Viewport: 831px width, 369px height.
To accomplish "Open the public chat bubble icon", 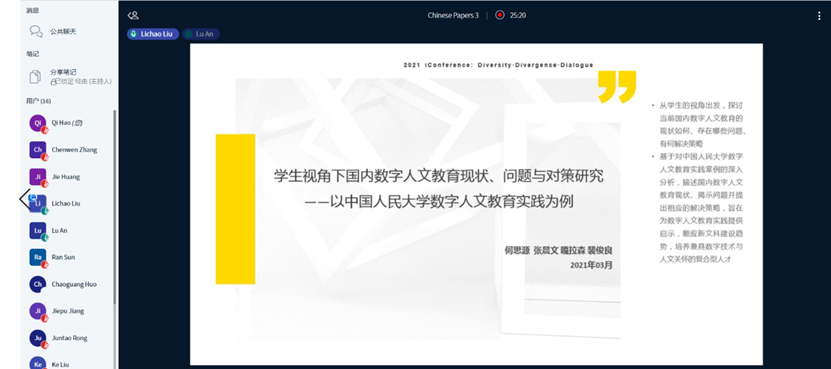I will tap(36, 32).
